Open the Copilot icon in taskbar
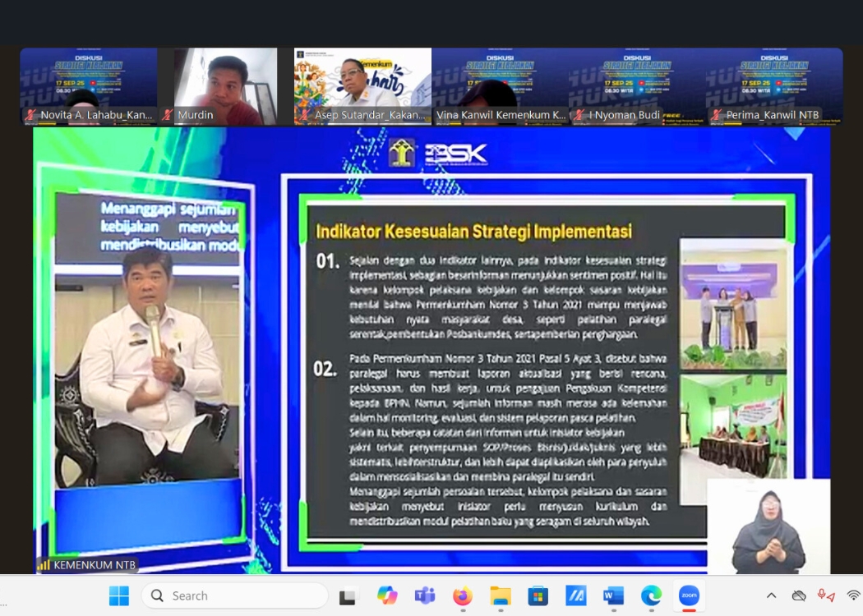Screen dimensions: 863x616 (x=387, y=595)
